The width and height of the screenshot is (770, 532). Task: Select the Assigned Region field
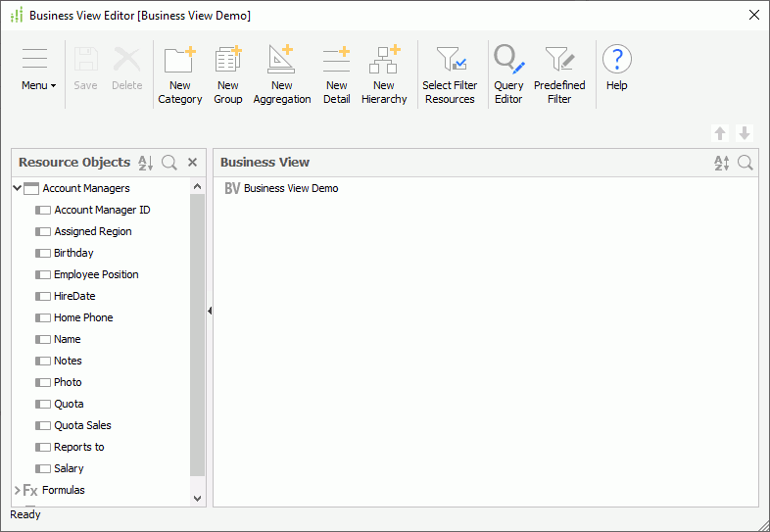[x=93, y=231]
